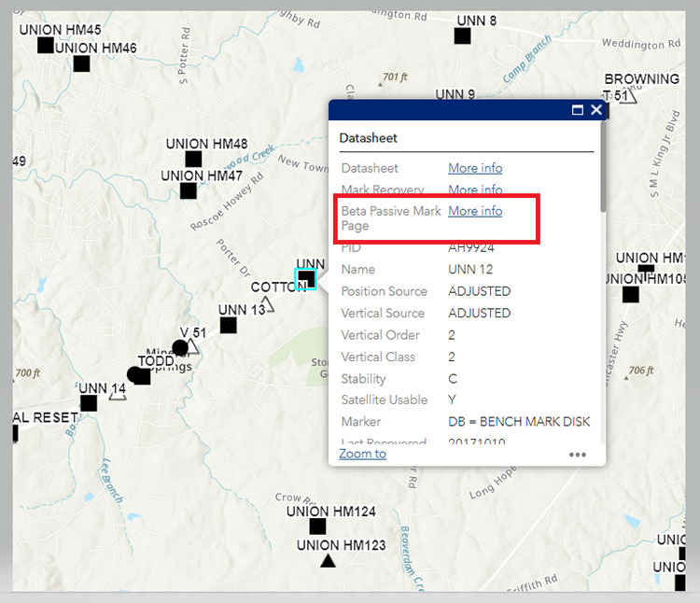
Task: Select the UNION HM46 benchmark square
Action: coord(81,63)
